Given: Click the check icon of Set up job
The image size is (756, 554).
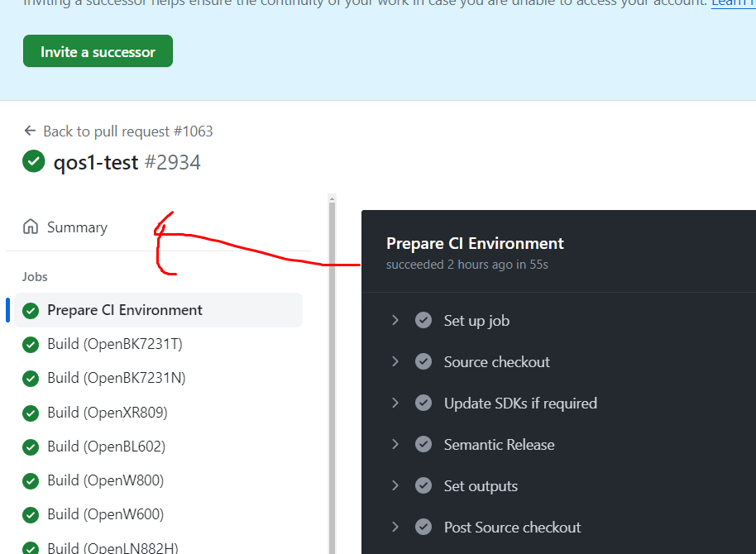Looking at the screenshot, I should (x=423, y=320).
